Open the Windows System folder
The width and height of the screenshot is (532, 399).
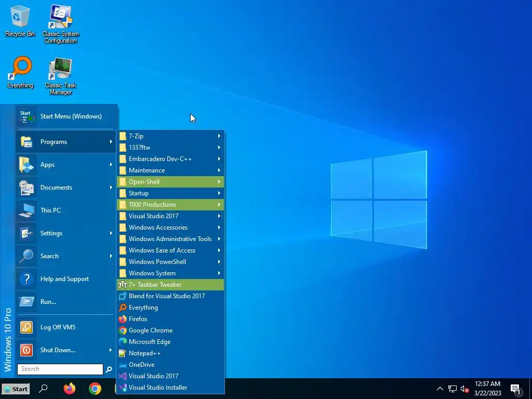170,273
